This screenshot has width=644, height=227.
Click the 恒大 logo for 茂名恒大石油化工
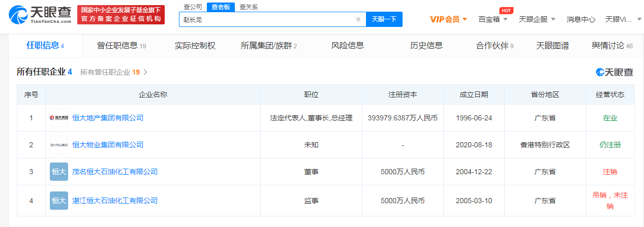click(59, 172)
